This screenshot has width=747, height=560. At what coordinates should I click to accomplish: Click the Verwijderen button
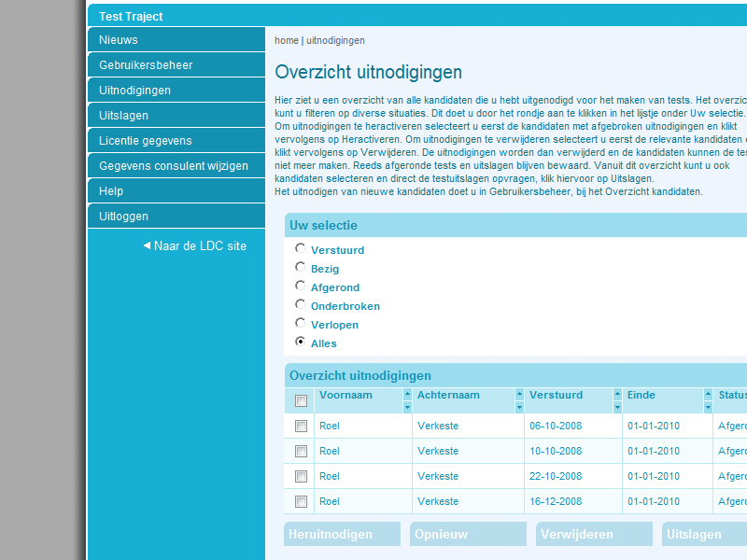coord(594,534)
